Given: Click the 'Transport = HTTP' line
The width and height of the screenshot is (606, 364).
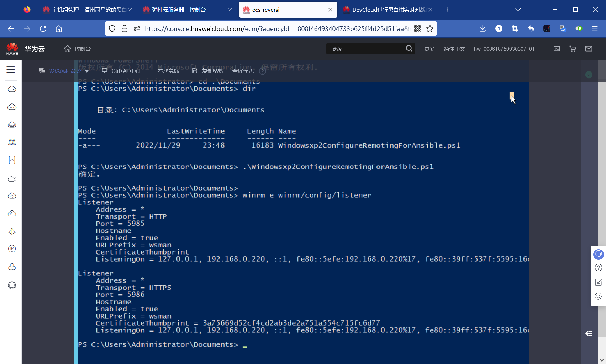Looking at the screenshot, I should pos(131,216).
